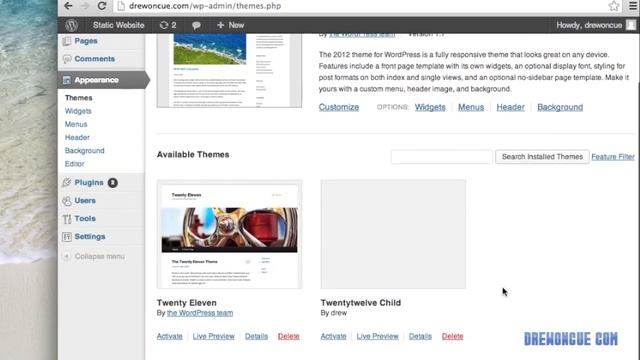Open the Tools menu
The image size is (640, 360).
(x=85, y=219)
